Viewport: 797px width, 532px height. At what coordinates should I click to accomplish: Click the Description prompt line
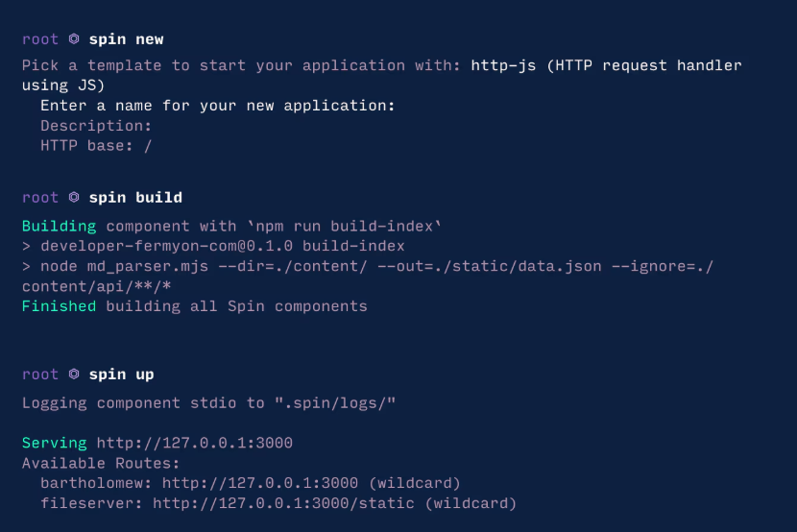point(96,126)
